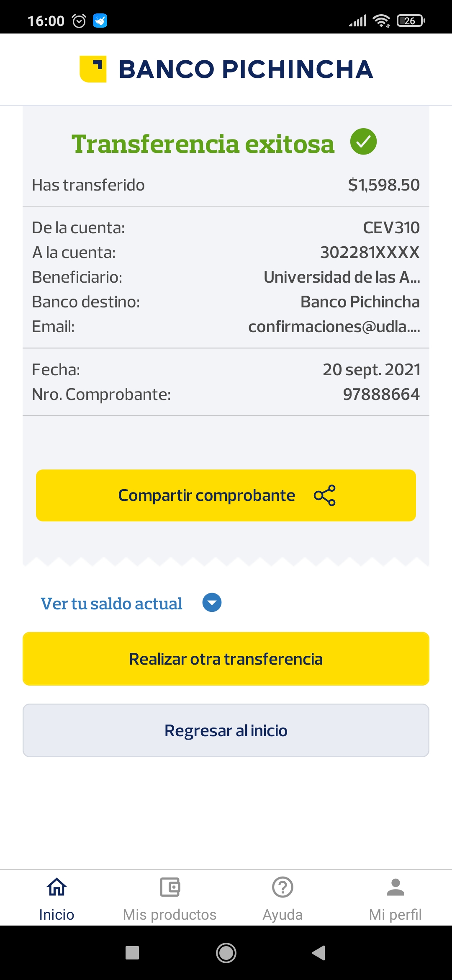Expand the saldo actual dropdown arrow
Viewport: 452px width, 980px height.
pyautogui.click(x=212, y=603)
